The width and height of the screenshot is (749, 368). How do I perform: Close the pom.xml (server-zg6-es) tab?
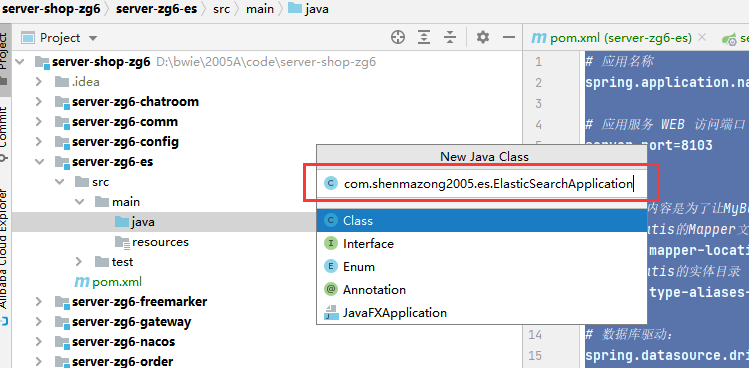[702, 38]
